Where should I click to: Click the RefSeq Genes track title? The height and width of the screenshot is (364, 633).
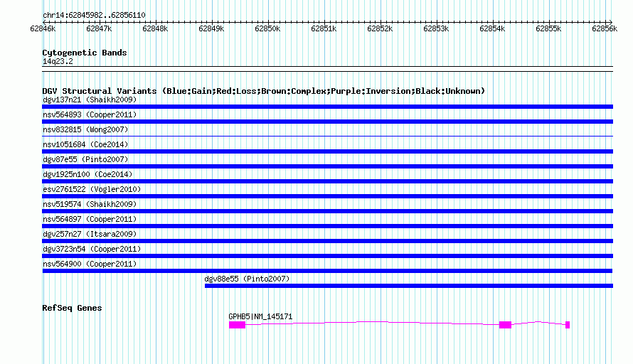[x=72, y=308]
